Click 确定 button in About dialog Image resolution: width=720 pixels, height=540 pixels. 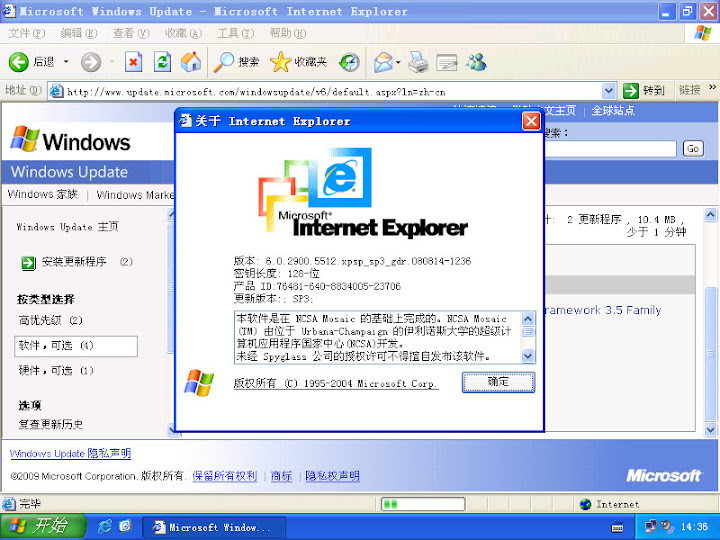click(498, 382)
